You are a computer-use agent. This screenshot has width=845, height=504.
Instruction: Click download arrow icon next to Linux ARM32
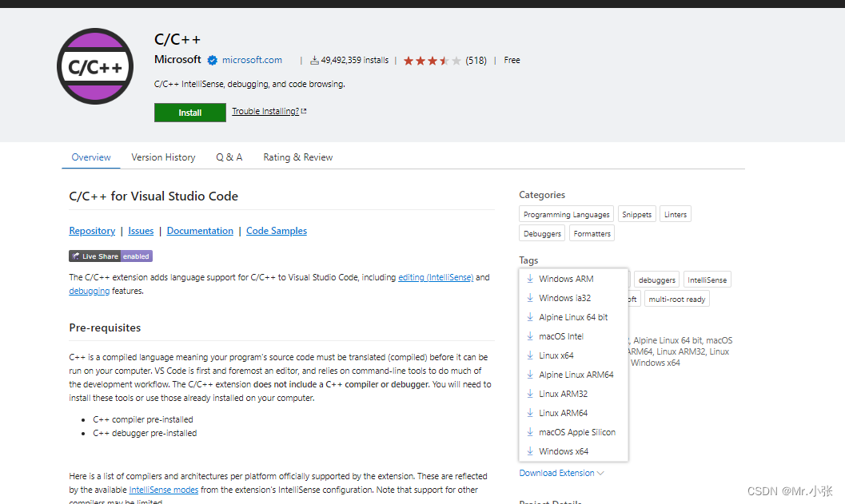point(530,394)
